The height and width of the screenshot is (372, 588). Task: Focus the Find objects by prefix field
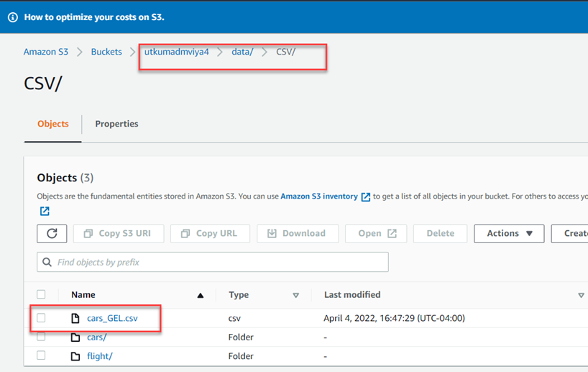(216, 262)
